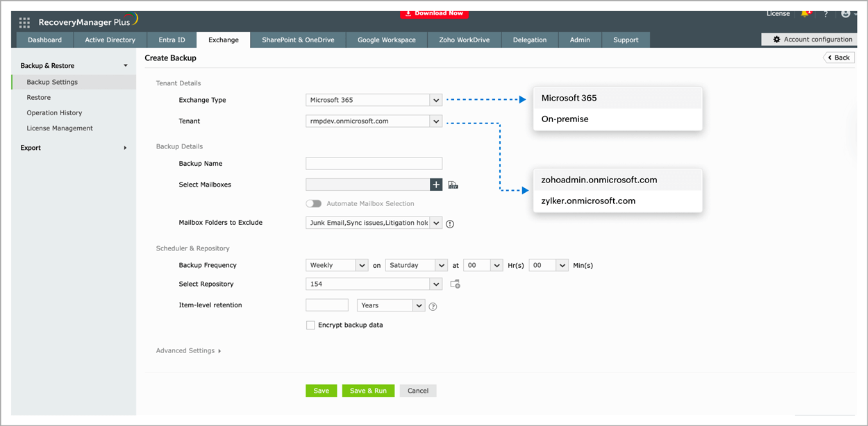The image size is (868, 426).
Task: Open the Zoho WorkDrive tab
Action: (465, 40)
